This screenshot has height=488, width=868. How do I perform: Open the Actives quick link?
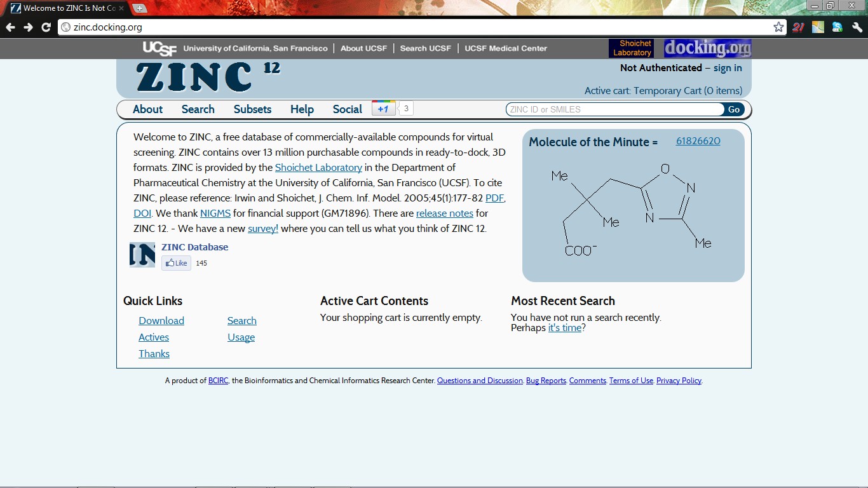[x=154, y=337]
